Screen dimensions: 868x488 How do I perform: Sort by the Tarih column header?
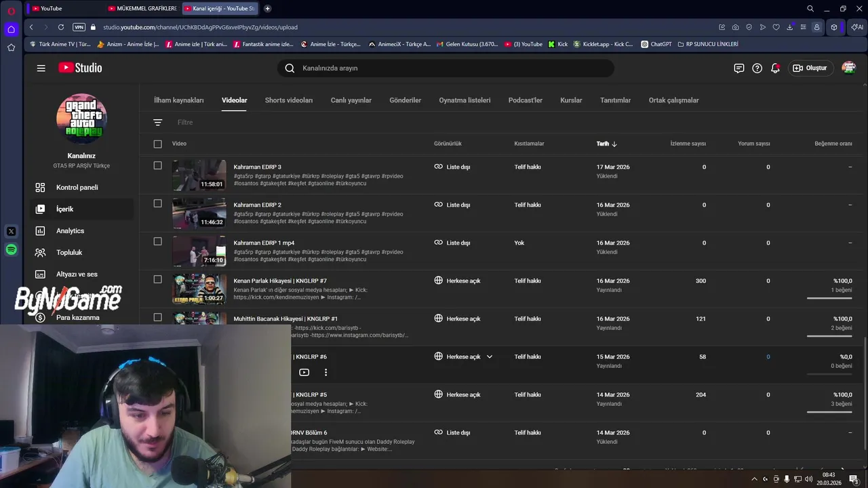click(606, 144)
